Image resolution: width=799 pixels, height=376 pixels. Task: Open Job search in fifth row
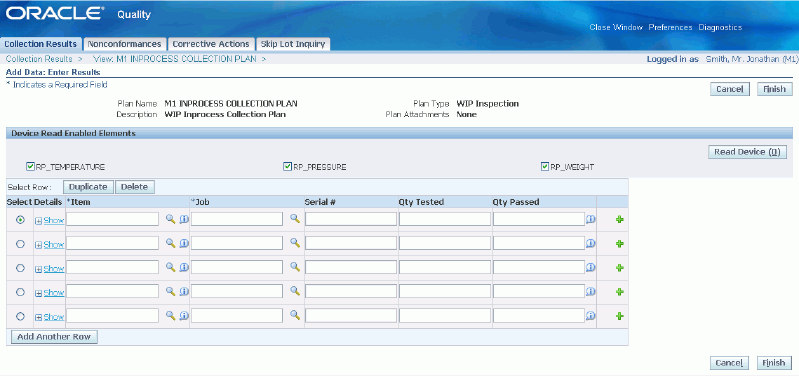(295, 314)
